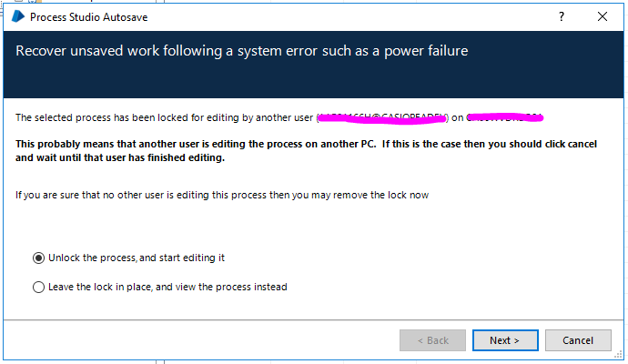This screenshot has width=628, height=364.
Task: Choose the Leave the lock in place radio button
Action: [x=38, y=287]
